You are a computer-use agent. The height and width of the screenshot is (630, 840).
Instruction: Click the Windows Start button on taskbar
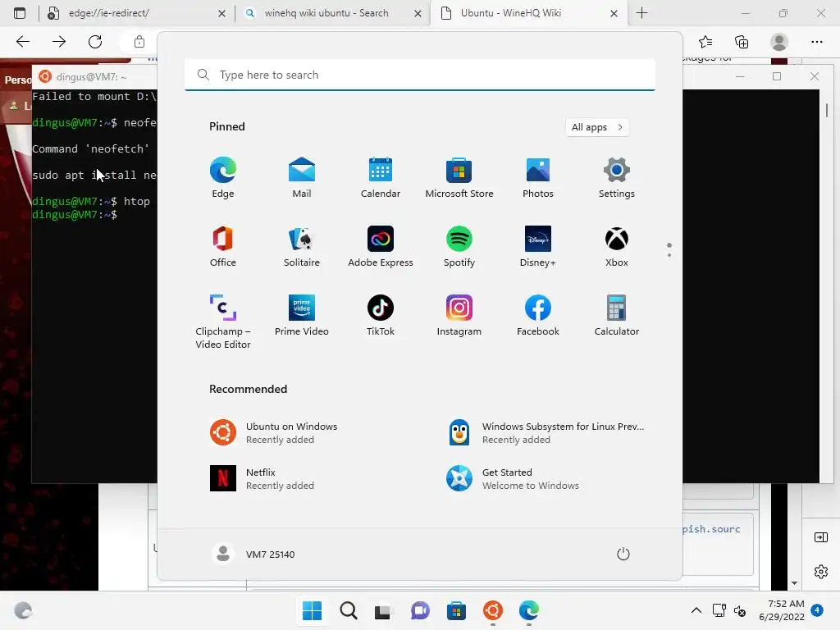click(x=312, y=610)
